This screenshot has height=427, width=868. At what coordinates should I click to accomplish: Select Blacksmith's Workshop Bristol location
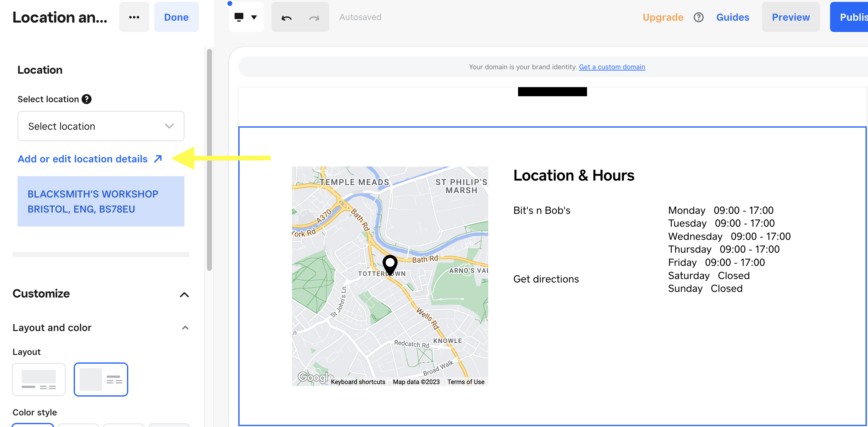click(x=101, y=201)
